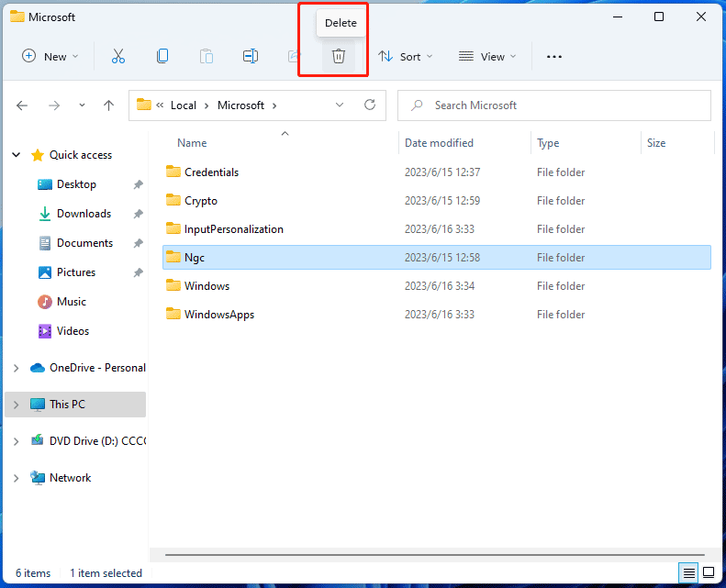Select the Windows folder
The height and width of the screenshot is (588, 726).
click(x=437, y=286)
